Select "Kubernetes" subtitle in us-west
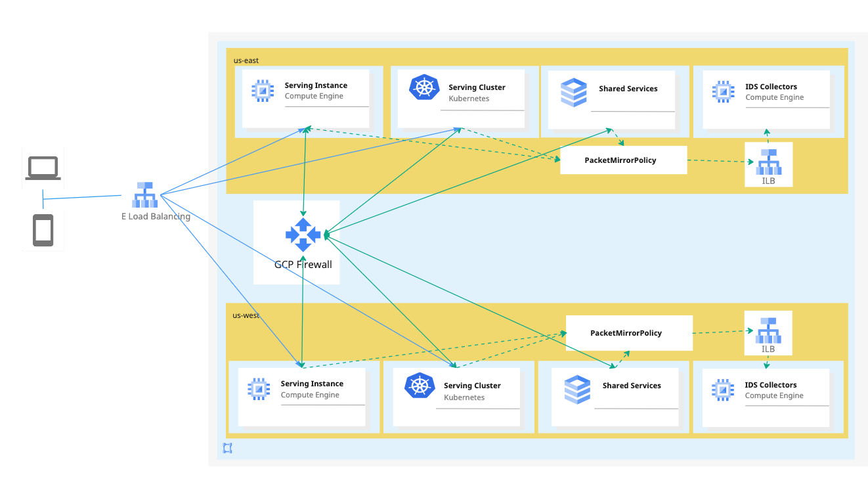The height and width of the screenshot is (496, 868). point(464,397)
